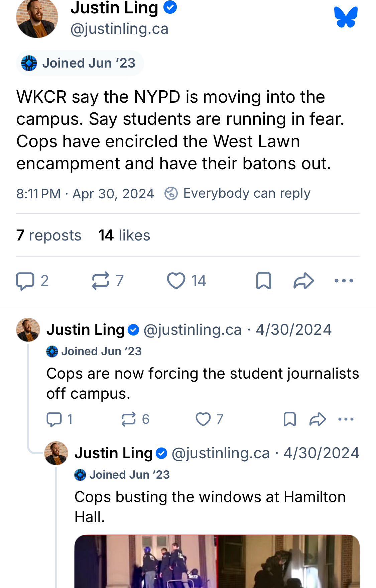Like the student journalists reply

pyautogui.click(x=203, y=419)
